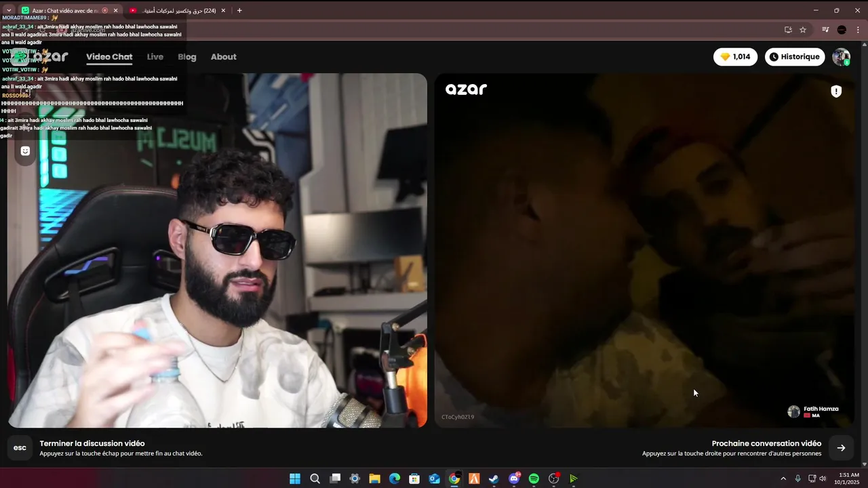Open the clock showing 1:51 AM
Image resolution: width=868 pixels, height=488 pixels.
pos(846,479)
